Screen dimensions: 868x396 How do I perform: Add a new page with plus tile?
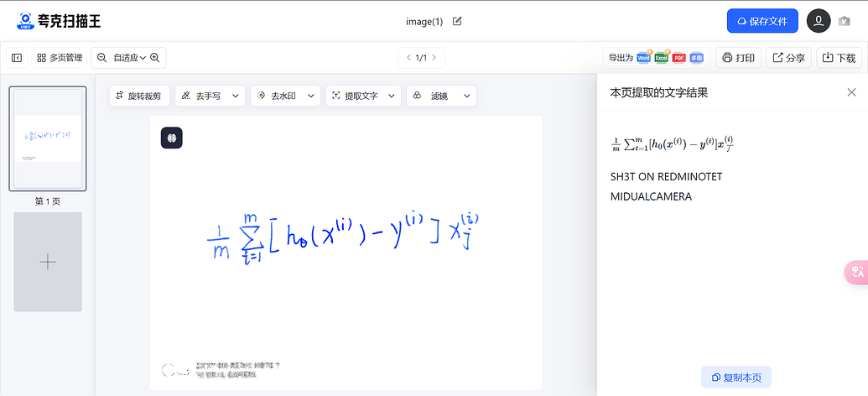coord(48,262)
